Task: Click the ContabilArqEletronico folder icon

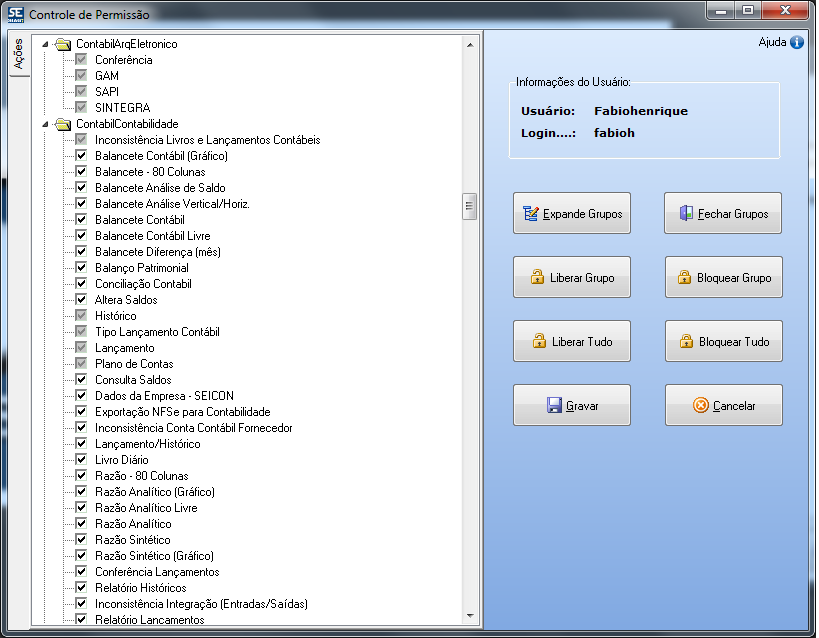Action: click(63, 44)
